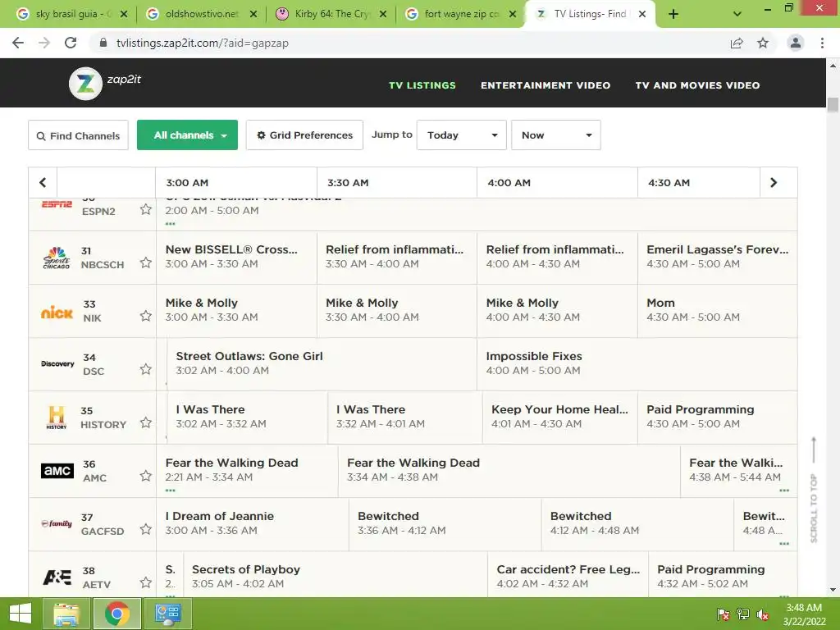Toggle favorite star for NBCSCH channel
Image resolution: width=840 pixels, height=630 pixels.
click(146, 262)
